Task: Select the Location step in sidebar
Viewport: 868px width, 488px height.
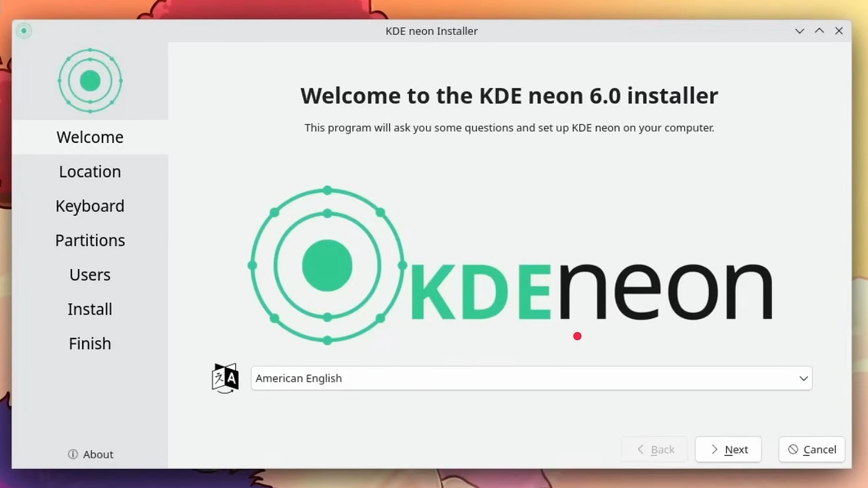Action: pos(90,172)
